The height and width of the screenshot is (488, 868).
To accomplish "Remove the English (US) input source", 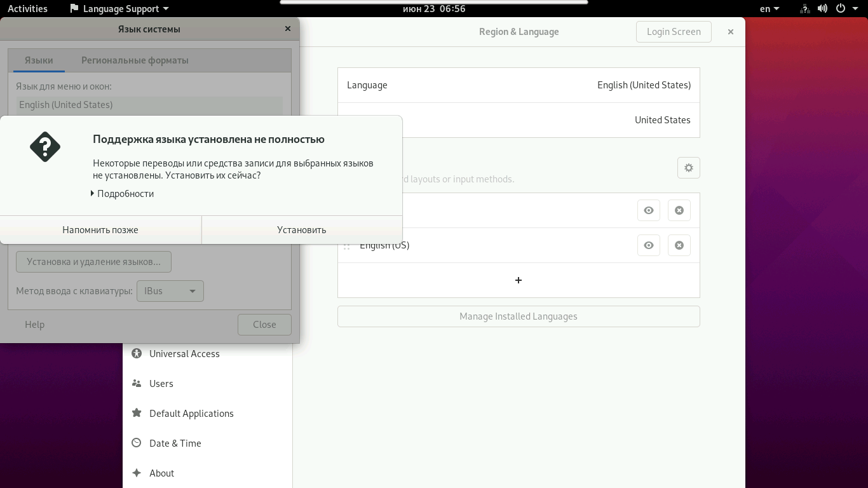I will pos(679,245).
